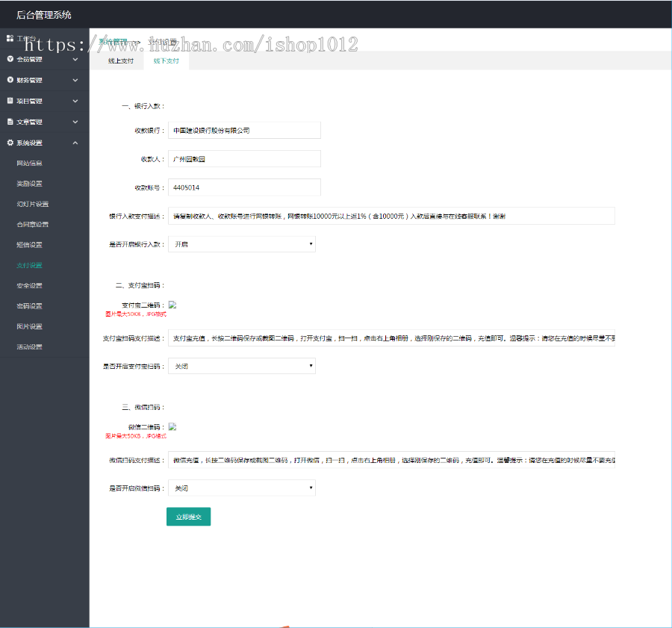672x628 pixels.
Task: Click the 系统设置 gear icon
Action: [x=9, y=142]
